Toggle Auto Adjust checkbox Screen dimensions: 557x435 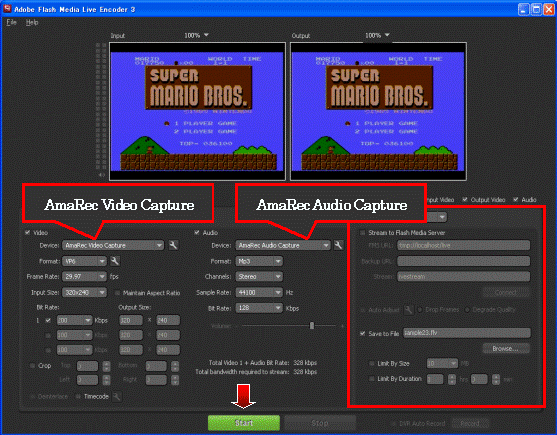pyautogui.click(x=363, y=310)
